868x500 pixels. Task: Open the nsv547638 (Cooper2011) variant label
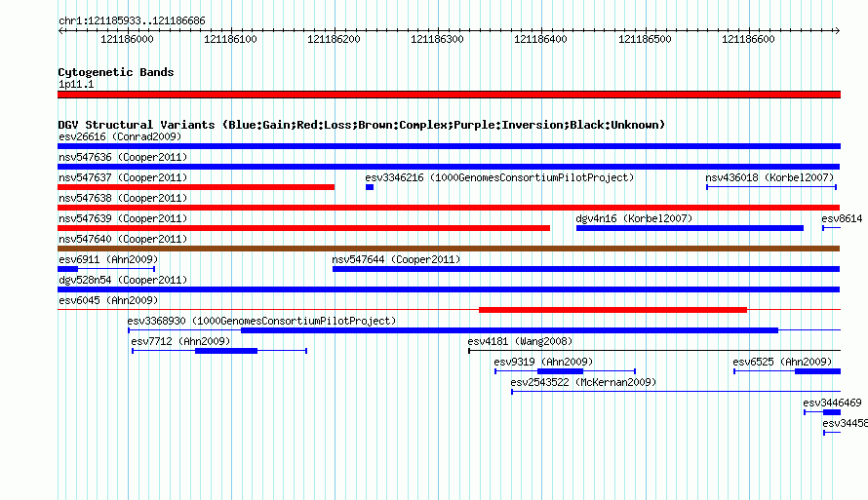click(123, 198)
